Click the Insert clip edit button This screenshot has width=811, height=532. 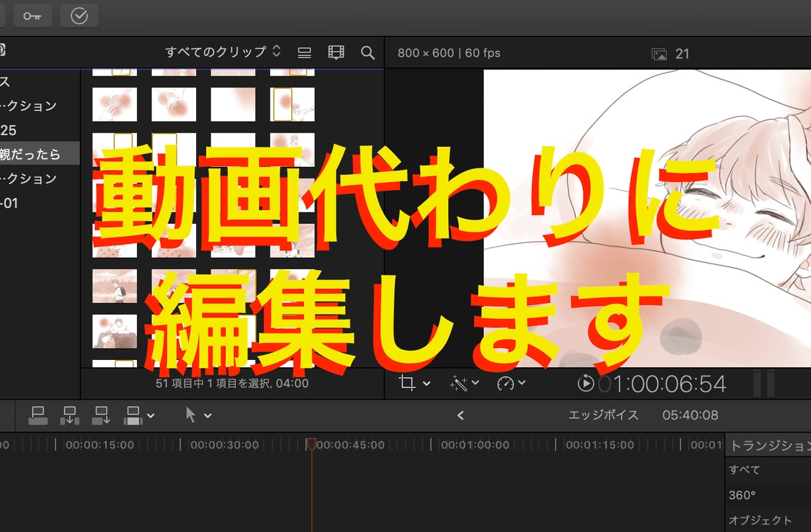(x=69, y=416)
